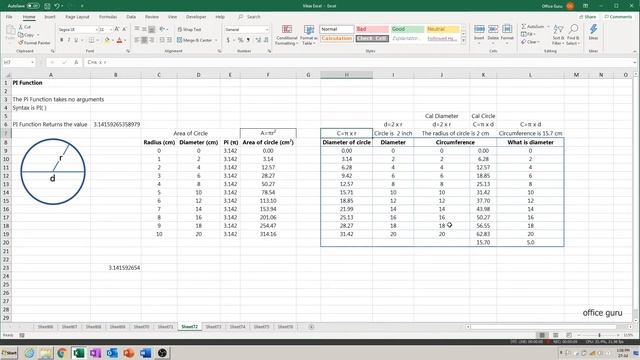Click the AutoSum button
Viewport: 640px width, 360px height.
535,27
